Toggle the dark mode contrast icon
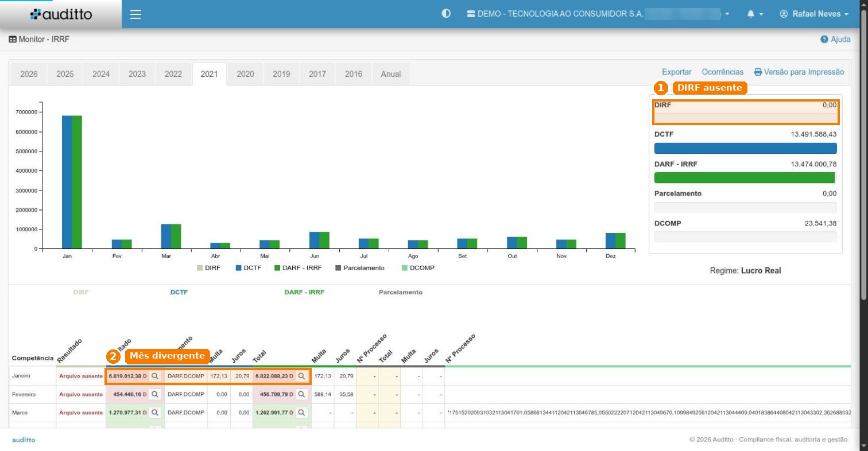 [x=446, y=14]
